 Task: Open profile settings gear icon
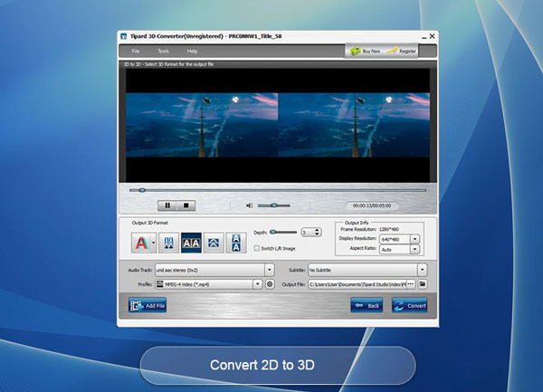[x=269, y=284]
